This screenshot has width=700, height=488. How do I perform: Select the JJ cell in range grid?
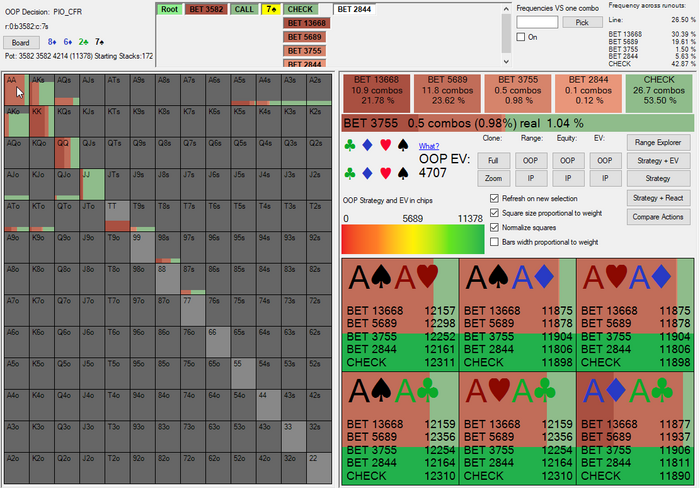[x=92, y=184]
